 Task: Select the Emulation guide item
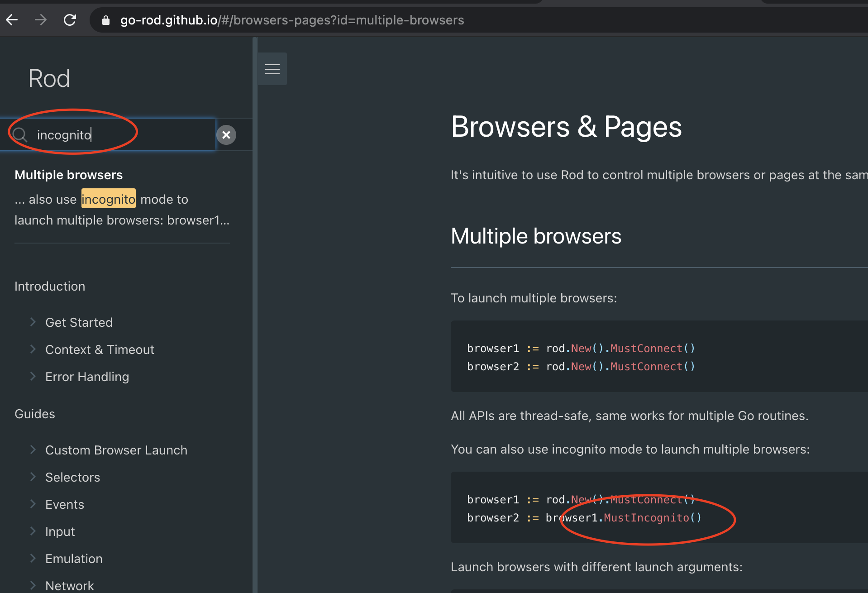74,558
